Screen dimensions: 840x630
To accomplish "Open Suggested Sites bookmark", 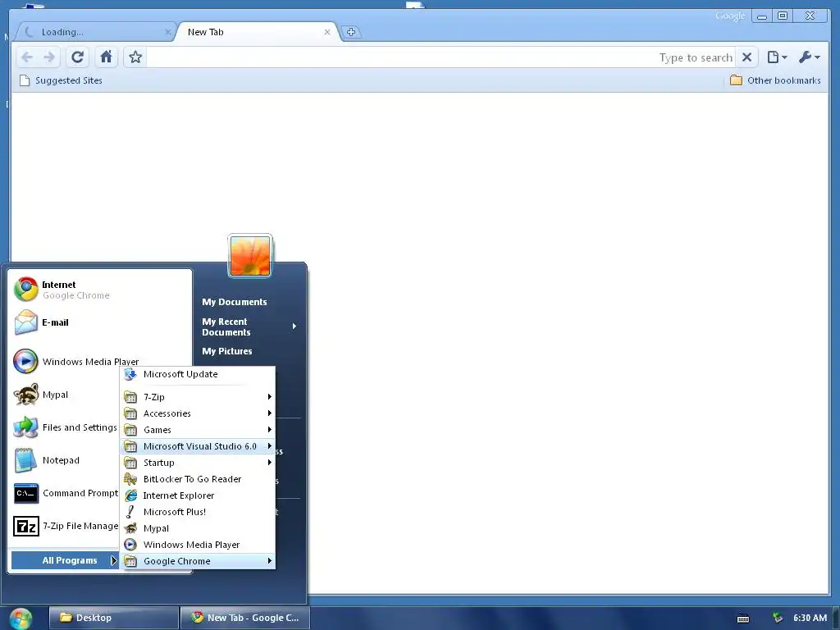I will coord(61,80).
